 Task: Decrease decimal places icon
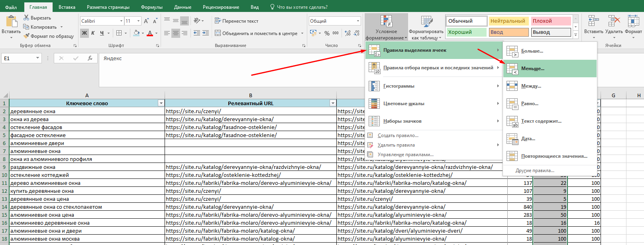356,33
